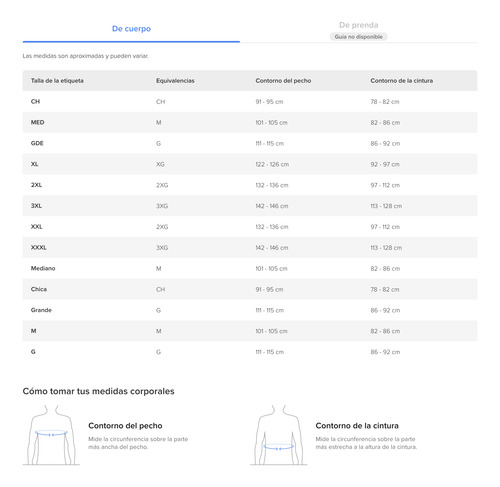
Task: Click the Contorno del pecho column header
Action: coord(283,81)
